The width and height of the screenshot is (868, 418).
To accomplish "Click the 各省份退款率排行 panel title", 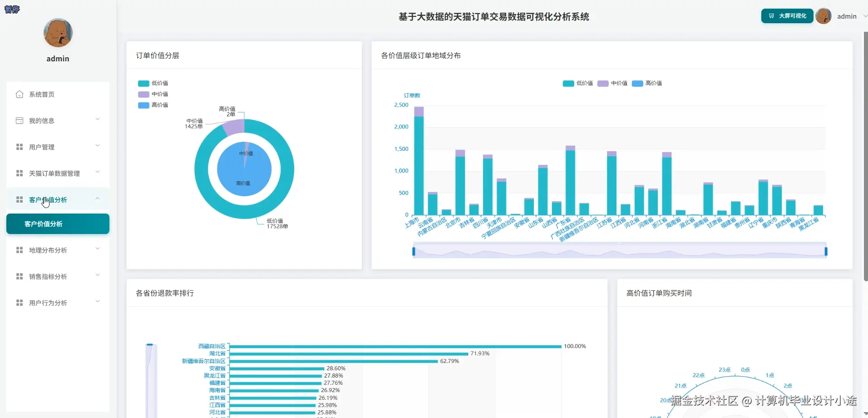I will click(x=165, y=293).
